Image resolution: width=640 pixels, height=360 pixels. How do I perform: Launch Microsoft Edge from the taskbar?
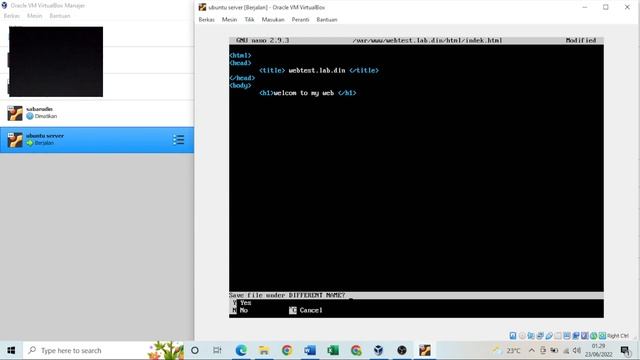click(241, 350)
